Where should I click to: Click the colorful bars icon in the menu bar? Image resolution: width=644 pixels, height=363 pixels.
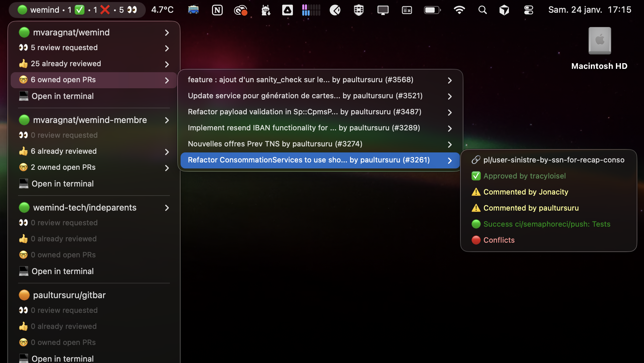pos(311,10)
